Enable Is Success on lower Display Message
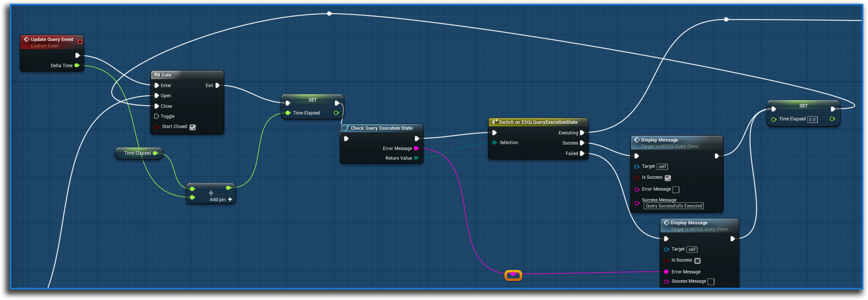The width and height of the screenshot is (868, 300). (697, 261)
